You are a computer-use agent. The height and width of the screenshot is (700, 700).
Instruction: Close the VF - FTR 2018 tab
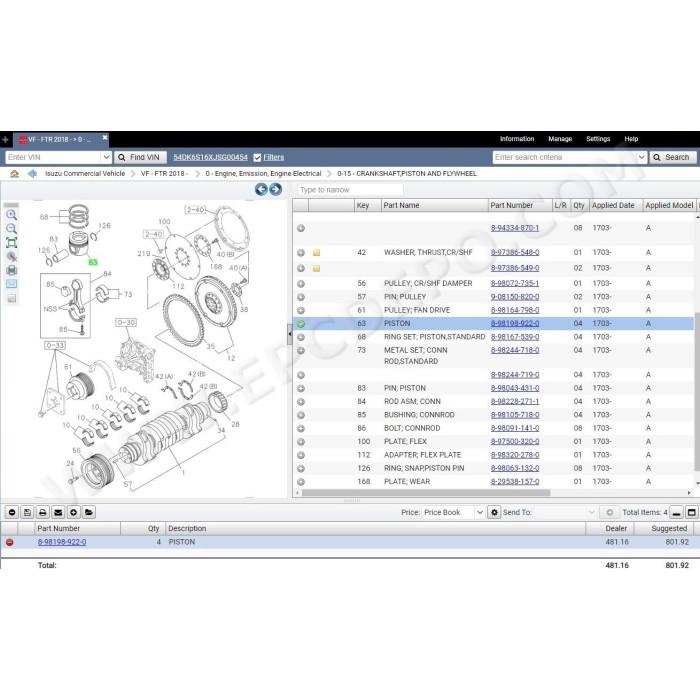coord(104,138)
